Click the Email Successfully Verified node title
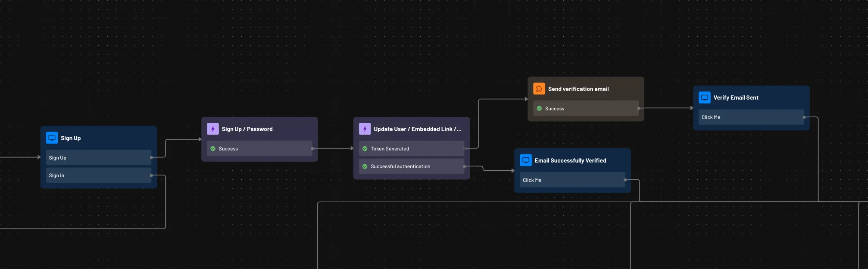The width and height of the screenshot is (868, 269). [571, 160]
